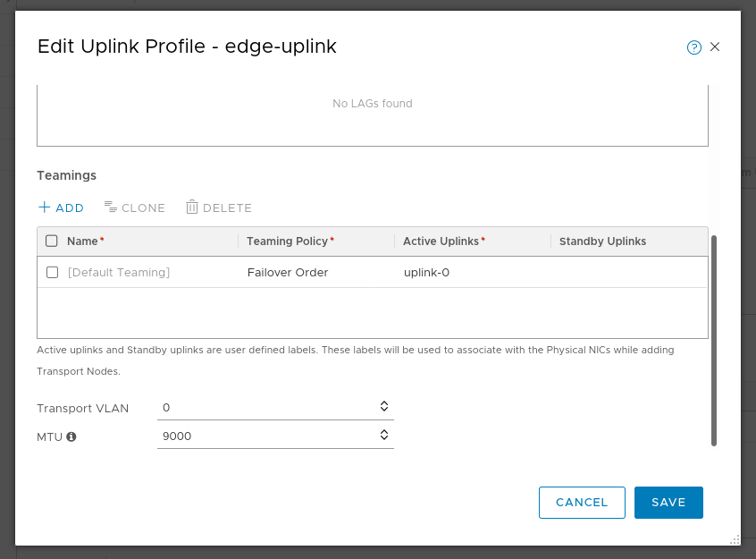Screen dimensions: 756x559
Task: Show MTU info tooltip icon
Action: (x=71, y=436)
